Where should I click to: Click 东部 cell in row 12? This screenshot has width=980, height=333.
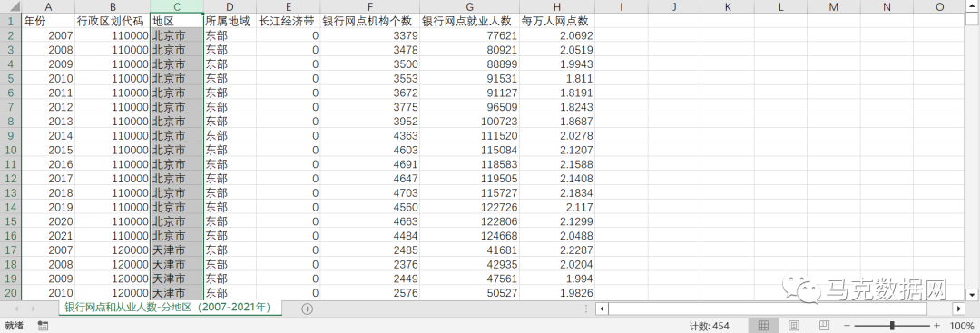click(x=230, y=179)
